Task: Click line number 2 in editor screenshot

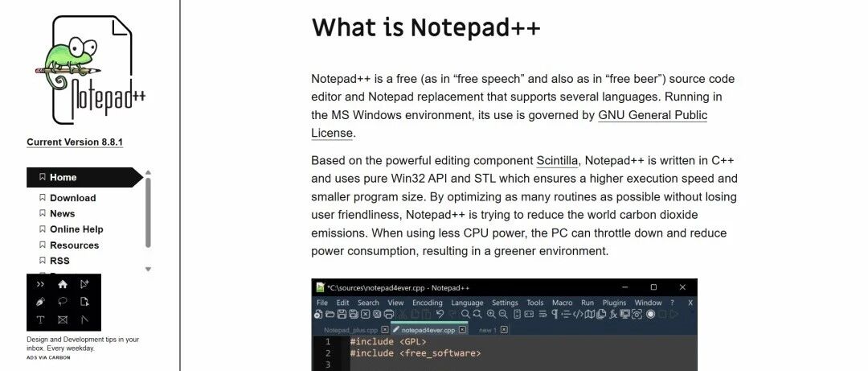Action: coord(328,353)
